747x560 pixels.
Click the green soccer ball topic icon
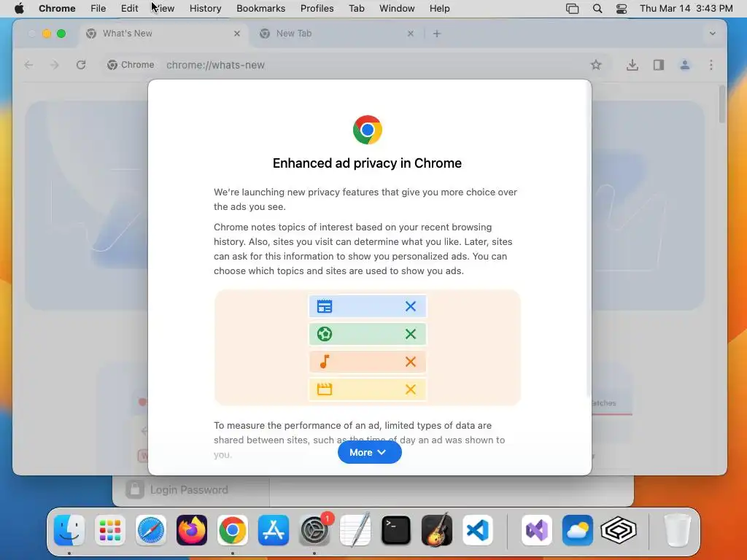tap(325, 334)
